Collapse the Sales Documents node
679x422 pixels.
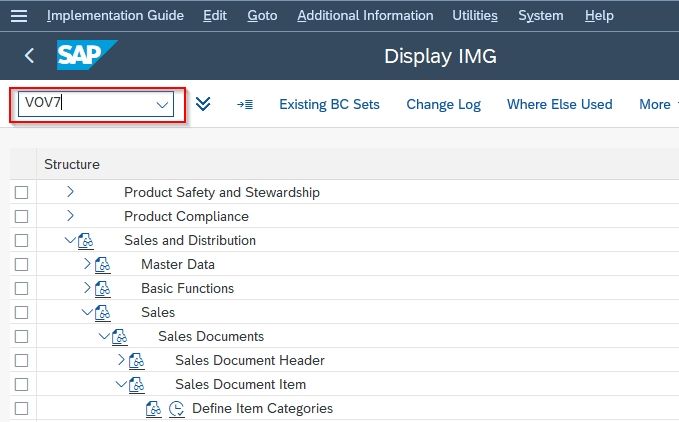click(104, 335)
